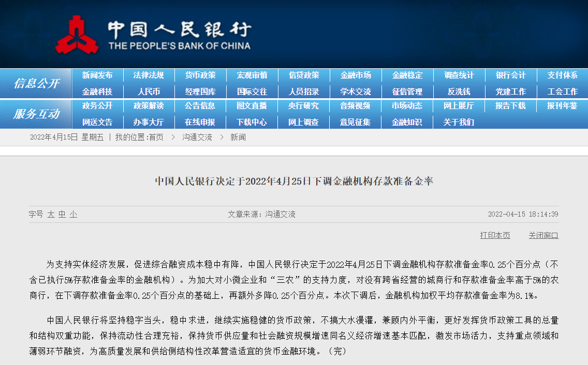Open 网上展厅 link
Viewport: 588px width, 365px height.
click(459, 106)
